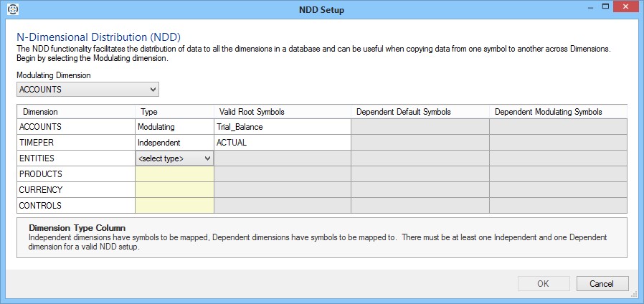The height and width of the screenshot is (304, 644).
Task: Select the CONTROLS type cell
Action: pos(174,206)
